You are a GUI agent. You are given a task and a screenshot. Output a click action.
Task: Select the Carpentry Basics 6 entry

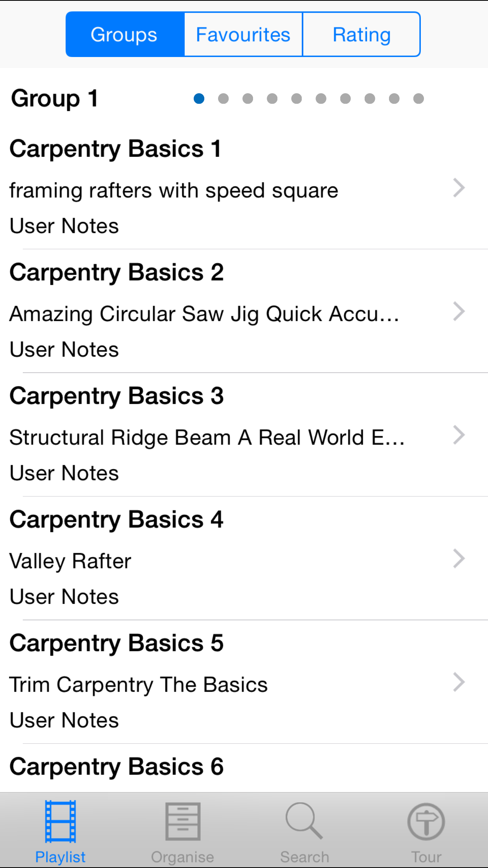(116, 767)
